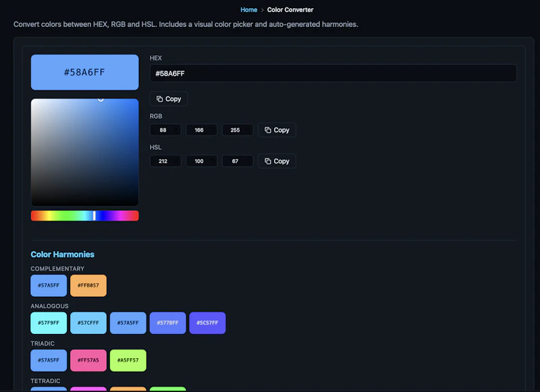The width and height of the screenshot is (540, 392).
Task: Select analogous swatch #5C57FF
Action: [207, 323]
